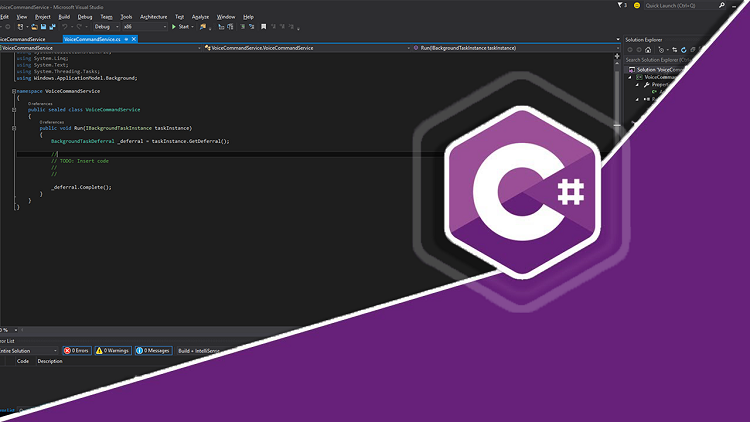This screenshot has width=750, height=422.
Task: Open the document tab list arrow
Action: coord(618,39)
